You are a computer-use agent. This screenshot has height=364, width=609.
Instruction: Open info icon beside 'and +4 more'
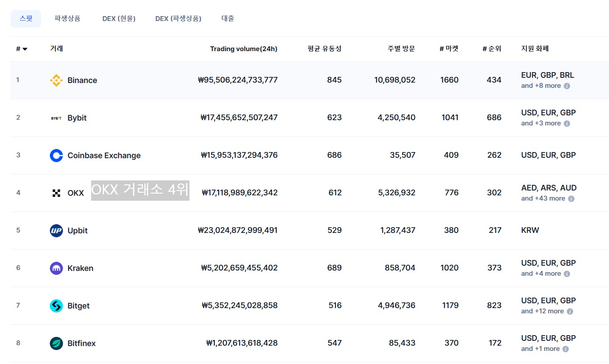(x=567, y=274)
